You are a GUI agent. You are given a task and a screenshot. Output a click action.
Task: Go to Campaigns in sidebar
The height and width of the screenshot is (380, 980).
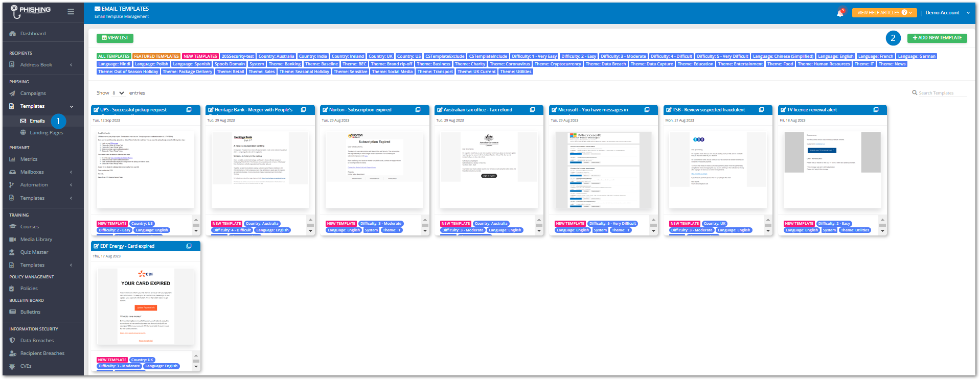pos(33,93)
